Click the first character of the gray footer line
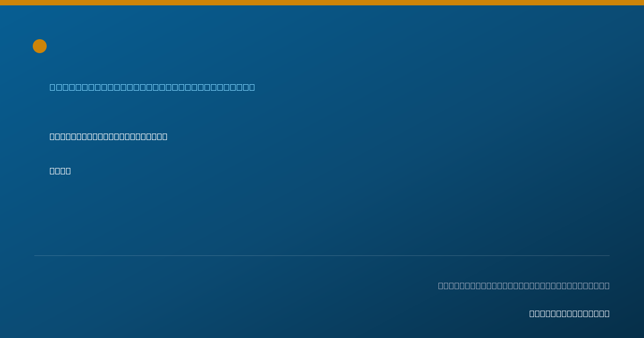 pos(441,285)
